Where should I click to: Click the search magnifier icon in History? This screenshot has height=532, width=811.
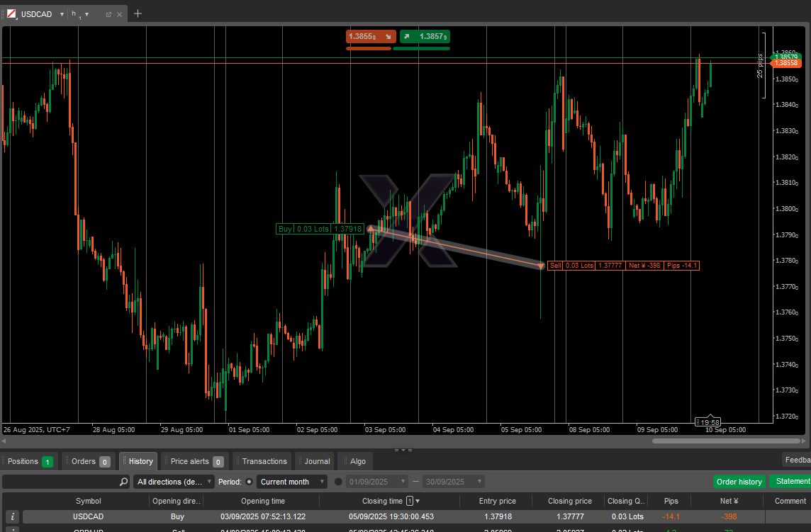(x=124, y=482)
